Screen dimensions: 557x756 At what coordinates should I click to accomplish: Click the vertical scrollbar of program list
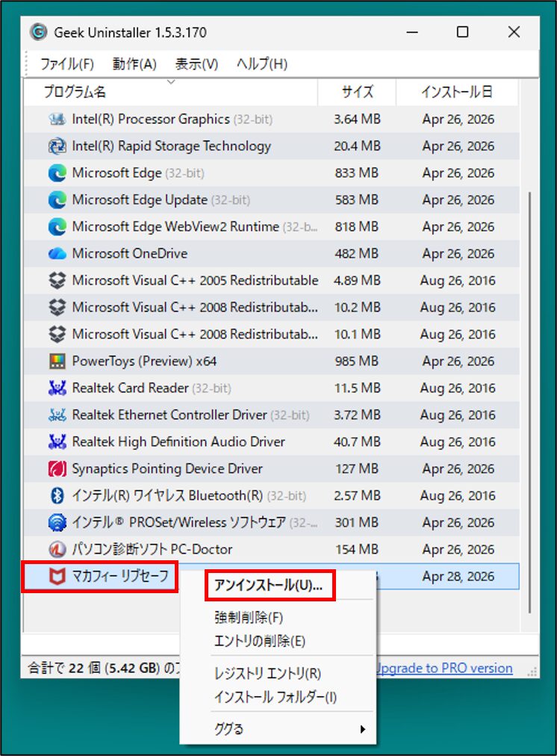click(x=529, y=403)
